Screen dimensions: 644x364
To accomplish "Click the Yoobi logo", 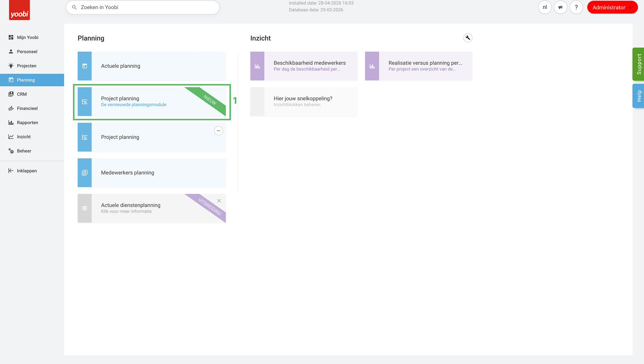I will point(19,10).
